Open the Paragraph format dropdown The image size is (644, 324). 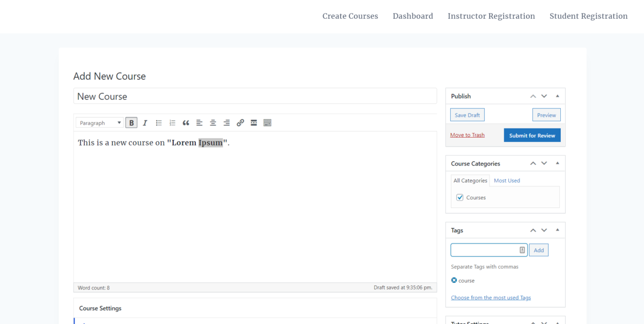click(99, 123)
